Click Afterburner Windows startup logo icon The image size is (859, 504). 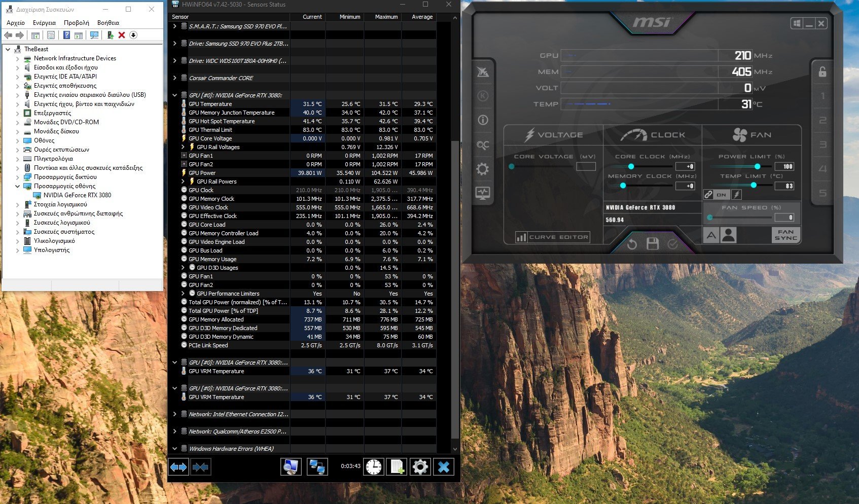pyautogui.click(x=797, y=23)
